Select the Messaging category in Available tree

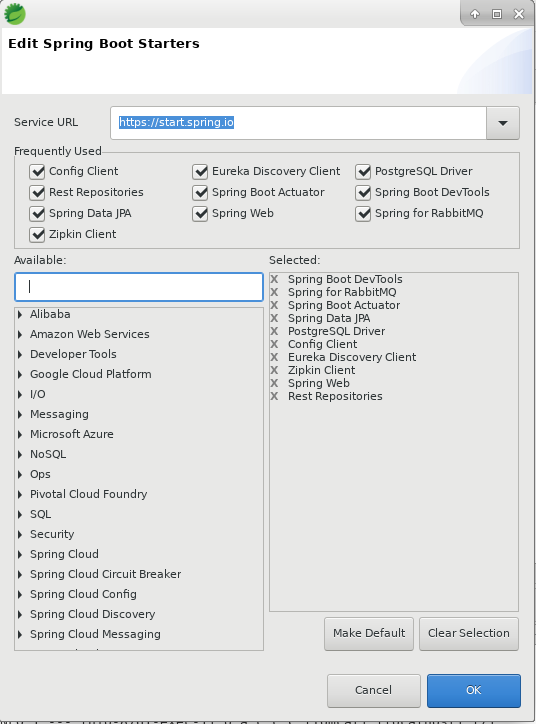(59, 414)
